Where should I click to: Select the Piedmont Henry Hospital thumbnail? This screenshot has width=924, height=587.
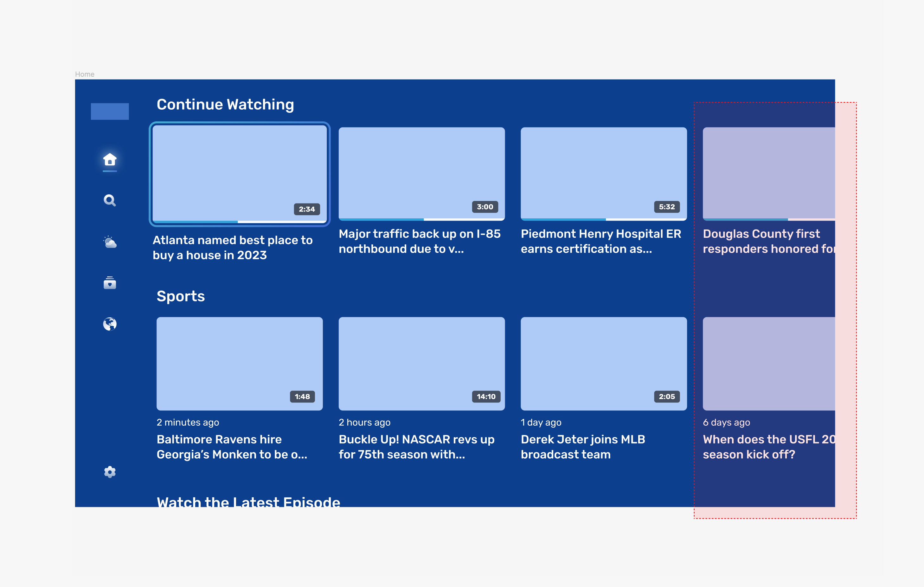pyautogui.click(x=604, y=174)
